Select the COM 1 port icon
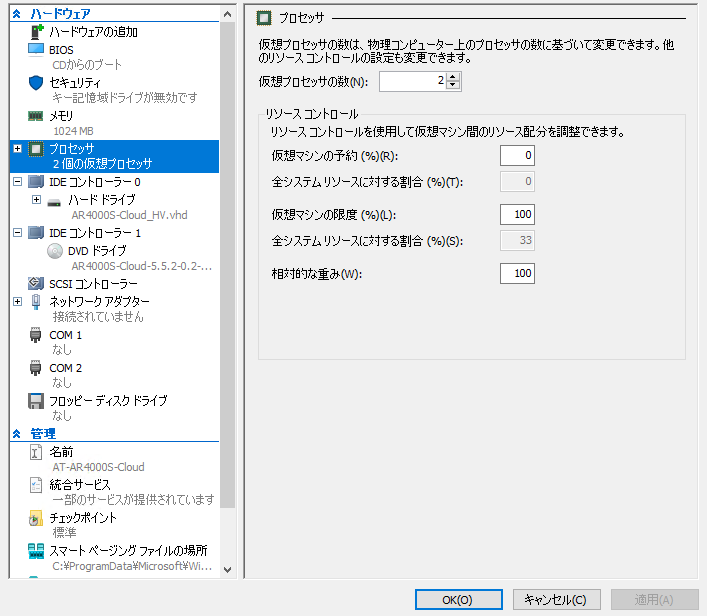This screenshot has width=707, height=616. pyautogui.click(x=36, y=335)
